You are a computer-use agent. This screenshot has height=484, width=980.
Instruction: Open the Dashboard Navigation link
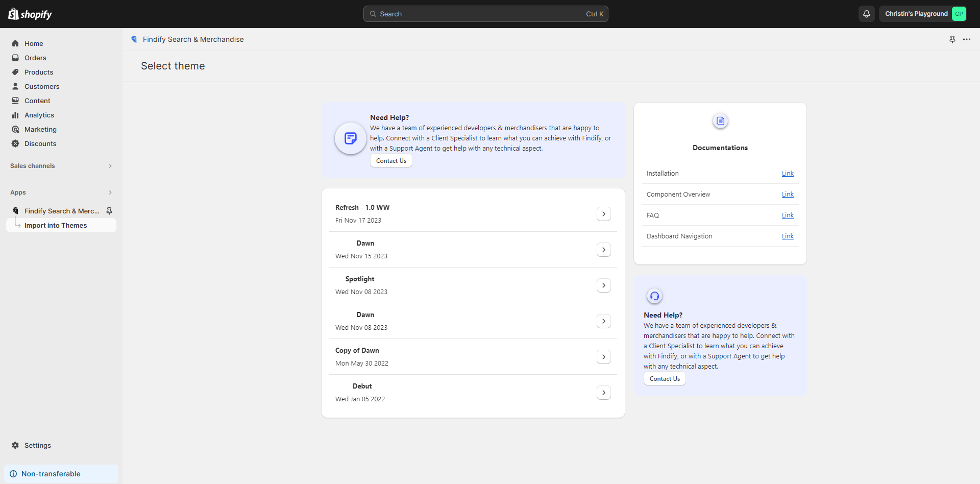click(788, 236)
